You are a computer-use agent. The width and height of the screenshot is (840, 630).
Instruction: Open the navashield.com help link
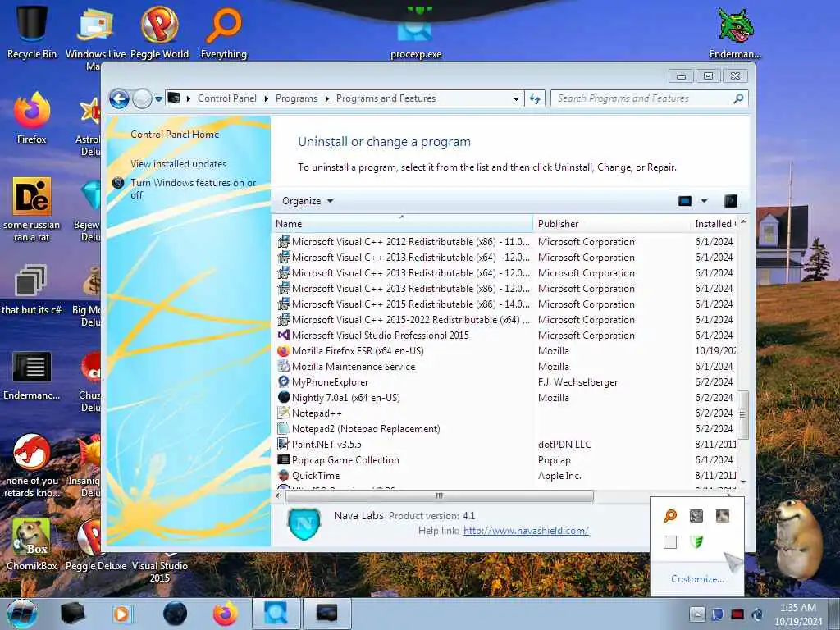click(526, 531)
